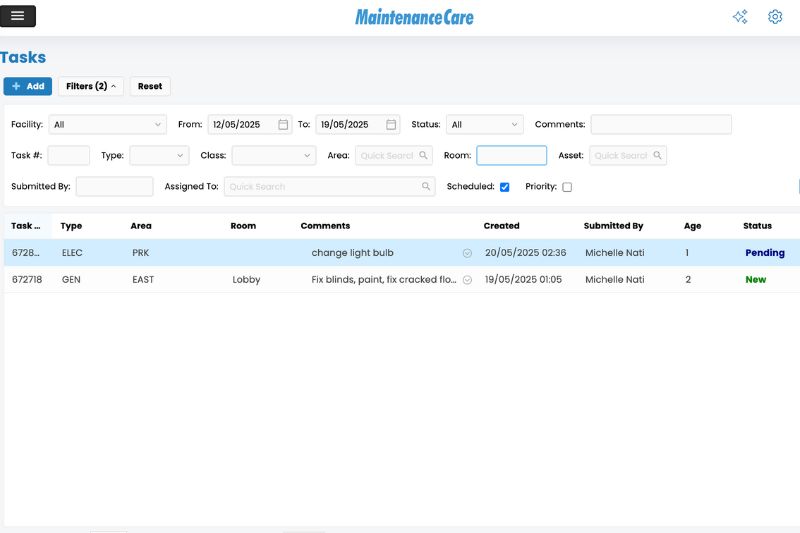Sort by Task number column header

point(26,226)
